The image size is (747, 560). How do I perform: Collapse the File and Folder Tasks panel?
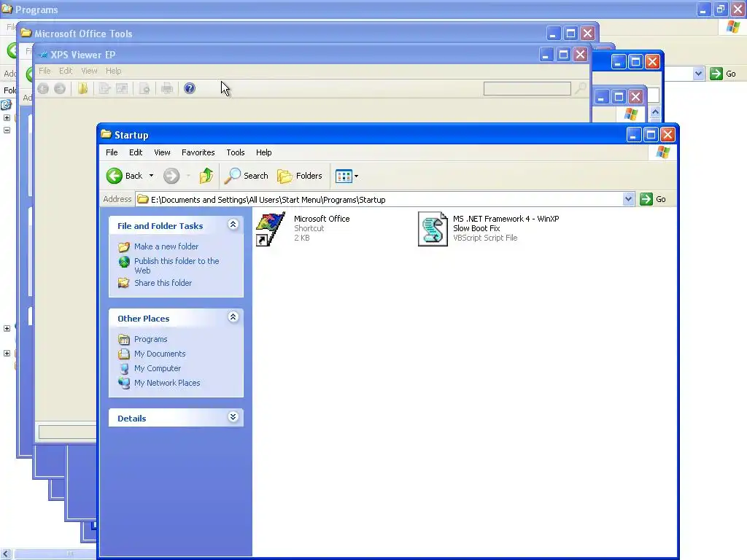pos(233,225)
